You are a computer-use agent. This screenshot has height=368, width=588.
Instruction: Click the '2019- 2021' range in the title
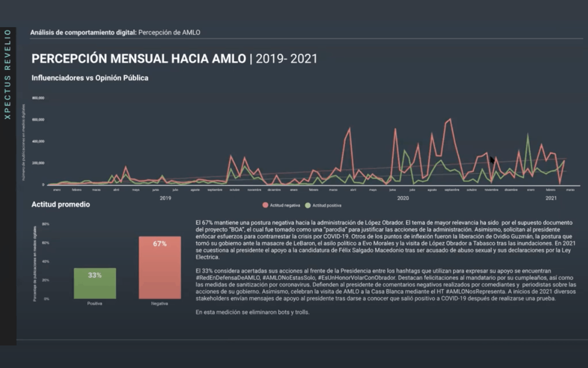(287, 59)
